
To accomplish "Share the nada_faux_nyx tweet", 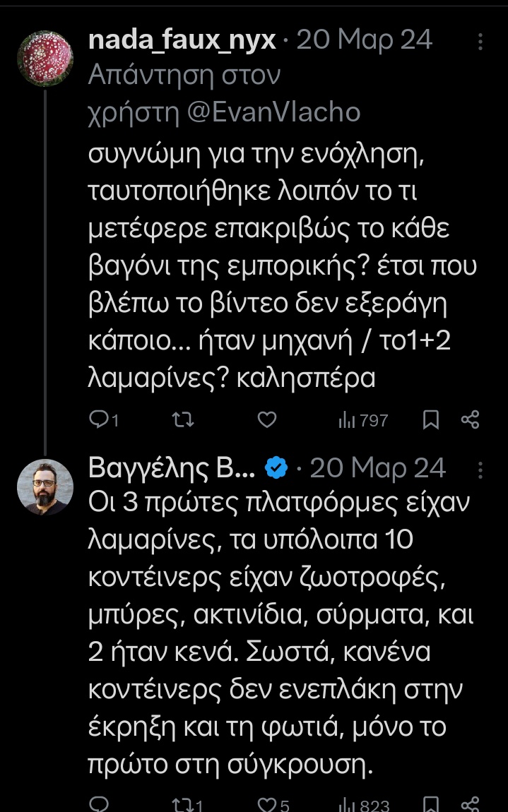I will coord(470,419).
